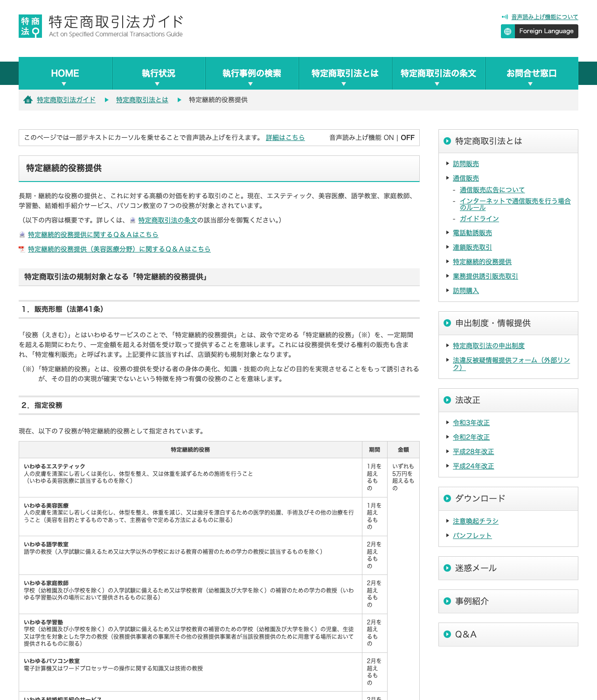
Task: Click the dropdown arrow under 執行事例の検索
Action: (x=250, y=84)
